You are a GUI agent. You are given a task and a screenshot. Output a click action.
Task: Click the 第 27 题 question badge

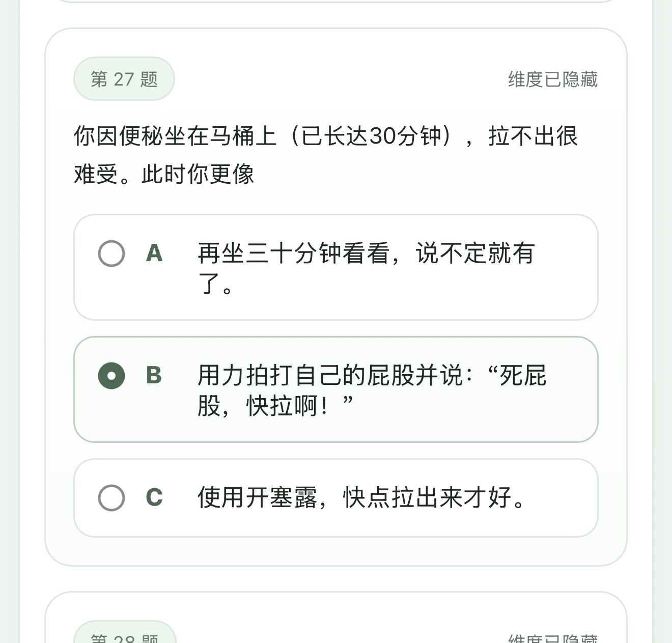tap(124, 78)
